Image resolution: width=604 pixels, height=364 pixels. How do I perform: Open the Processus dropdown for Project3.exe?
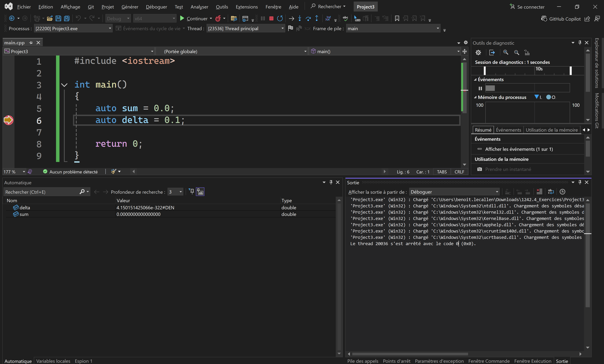point(110,29)
